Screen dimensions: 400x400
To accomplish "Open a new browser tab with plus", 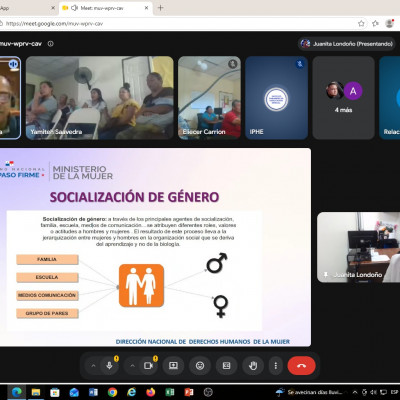I will click(160, 8).
